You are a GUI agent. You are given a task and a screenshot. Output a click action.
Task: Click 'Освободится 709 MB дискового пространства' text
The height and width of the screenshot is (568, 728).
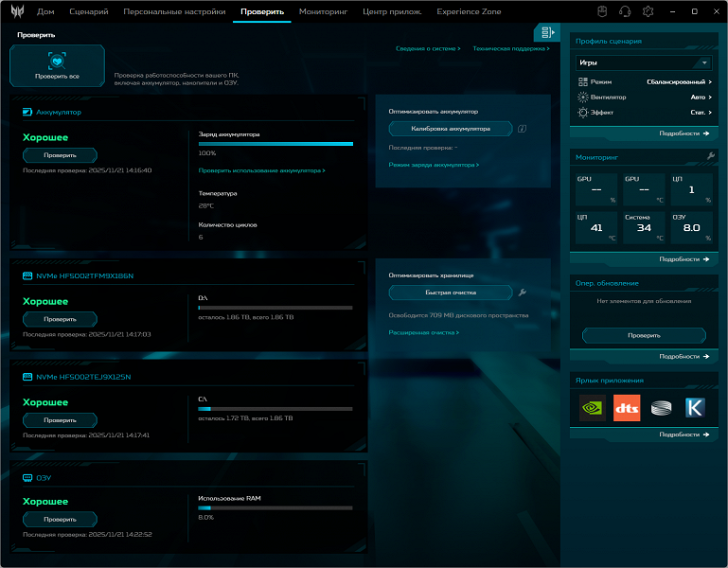coord(458,315)
